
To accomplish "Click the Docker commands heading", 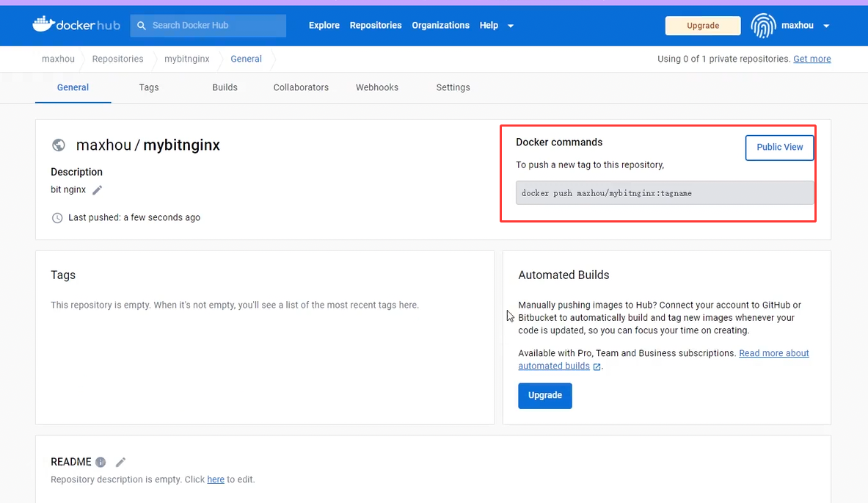I will pos(559,142).
